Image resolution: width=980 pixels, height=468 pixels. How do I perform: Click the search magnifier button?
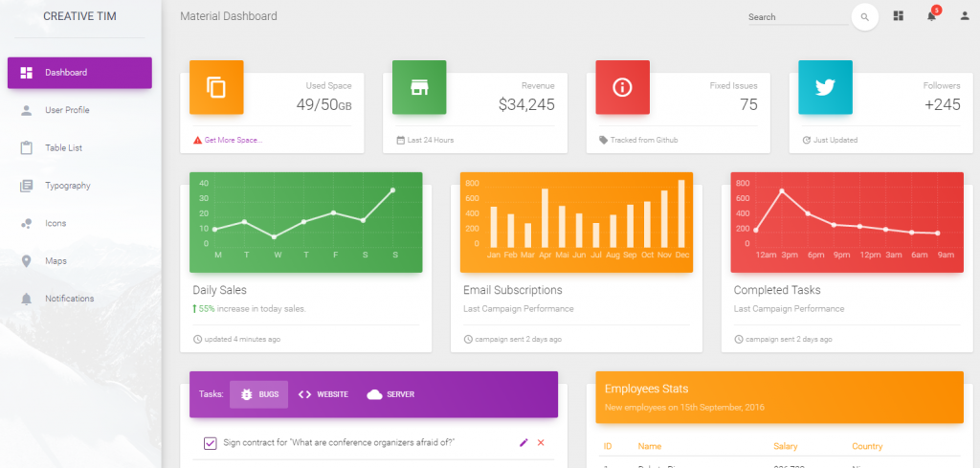(864, 17)
